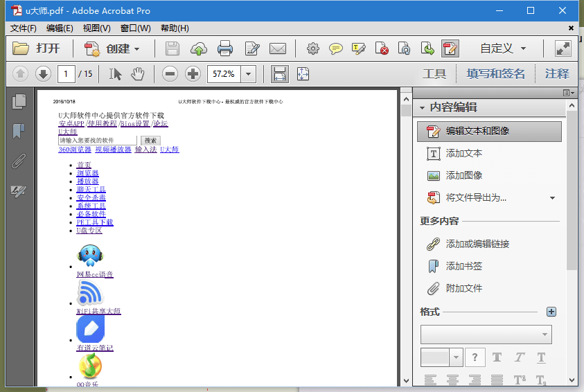Open the font name combo box

(x=486, y=335)
